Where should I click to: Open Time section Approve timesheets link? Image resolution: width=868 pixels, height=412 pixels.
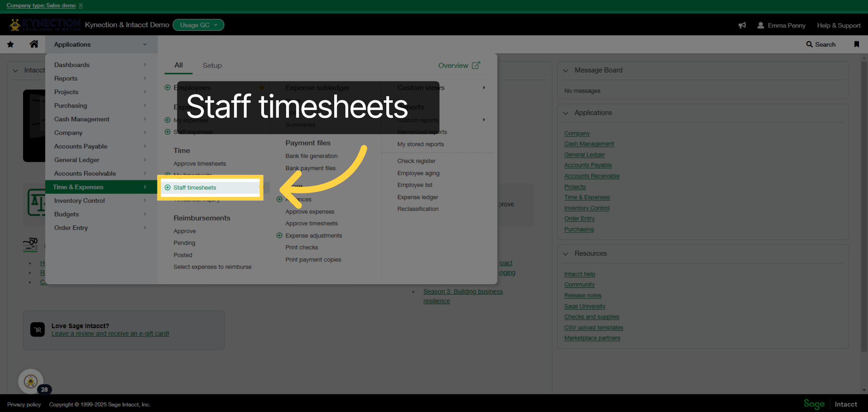[x=200, y=164]
